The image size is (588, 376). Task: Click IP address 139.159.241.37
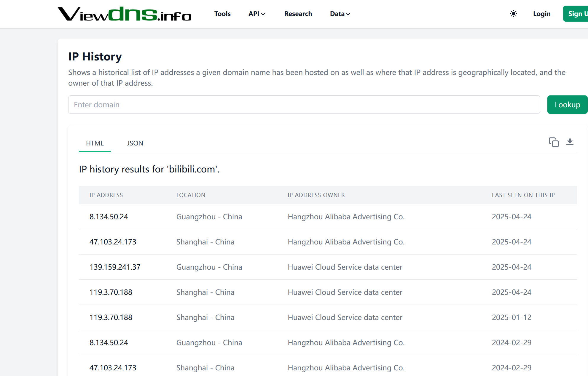(x=115, y=267)
